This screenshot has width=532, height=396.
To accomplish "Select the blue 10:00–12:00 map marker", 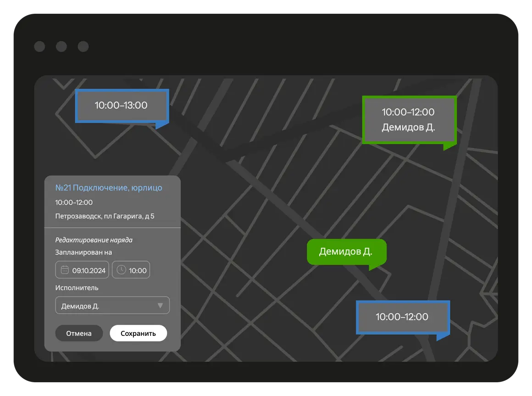I will click(x=402, y=317).
